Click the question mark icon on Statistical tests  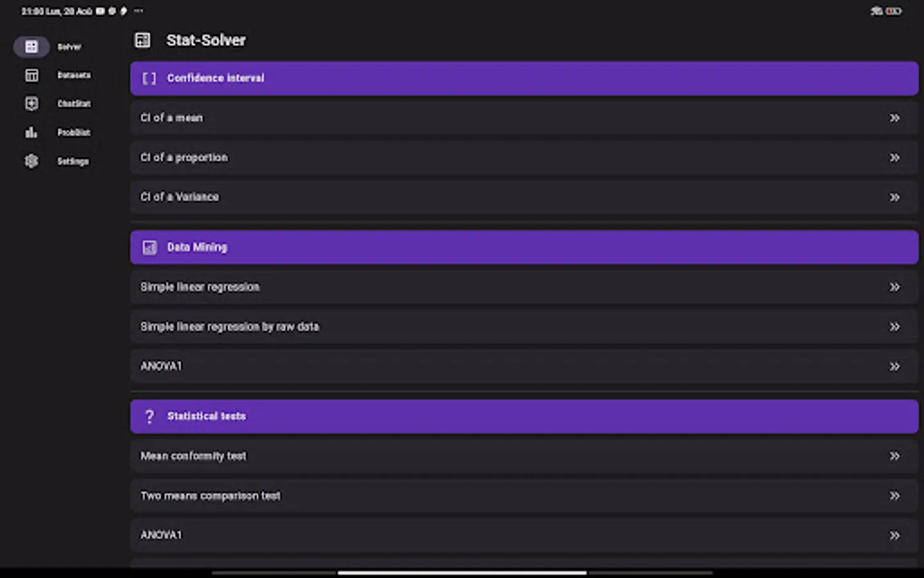pyautogui.click(x=150, y=416)
